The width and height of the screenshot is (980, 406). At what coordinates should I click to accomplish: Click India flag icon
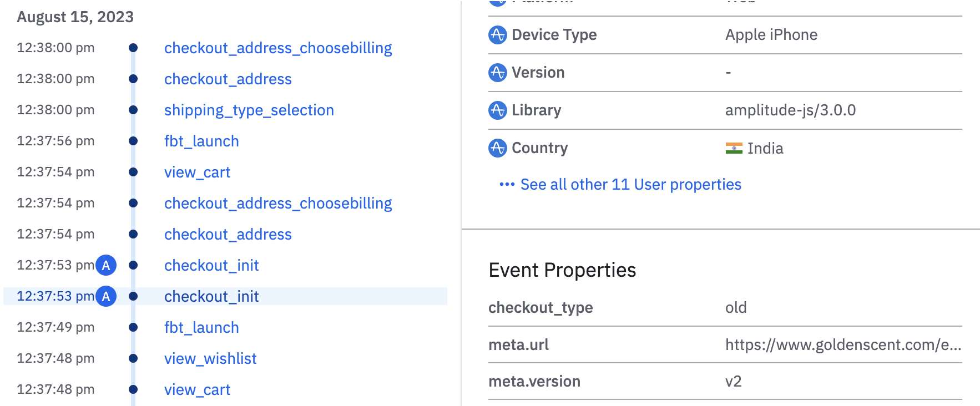(x=734, y=148)
